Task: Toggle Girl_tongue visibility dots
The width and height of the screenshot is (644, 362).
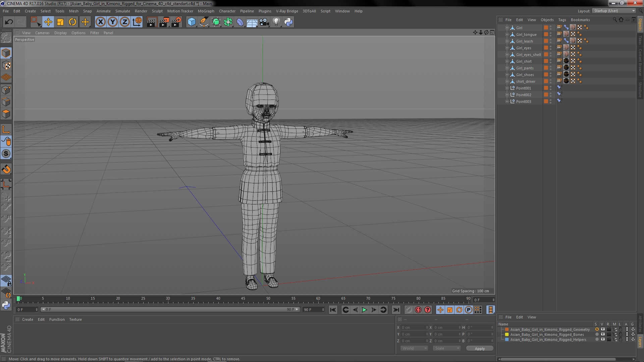Action: click(x=550, y=35)
